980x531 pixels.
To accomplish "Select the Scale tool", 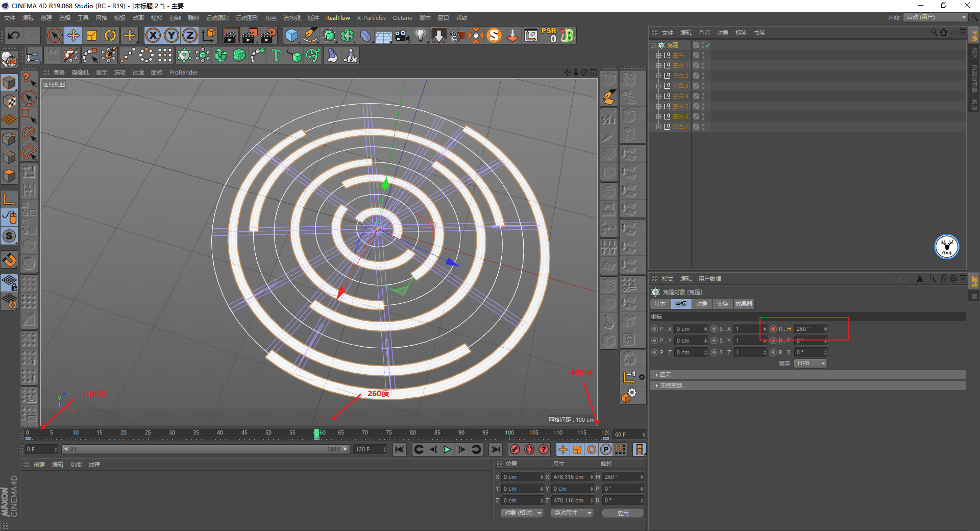I will pos(92,35).
